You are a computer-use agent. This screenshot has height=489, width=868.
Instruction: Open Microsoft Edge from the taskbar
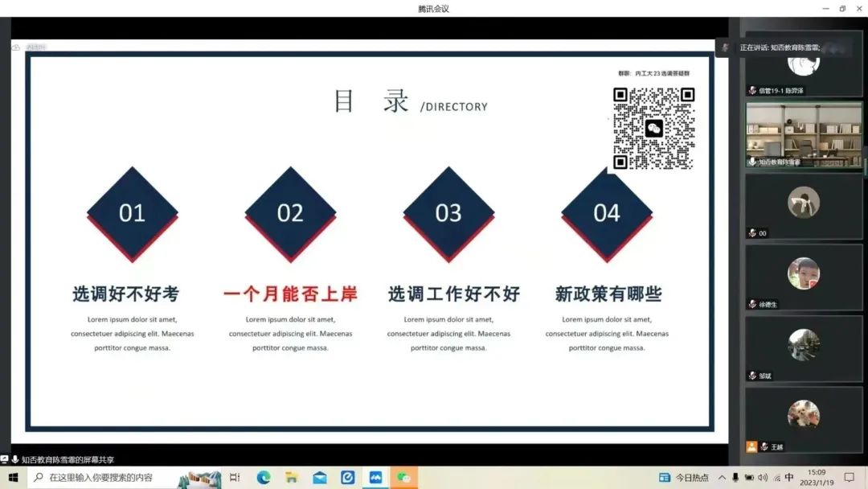[x=264, y=477]
